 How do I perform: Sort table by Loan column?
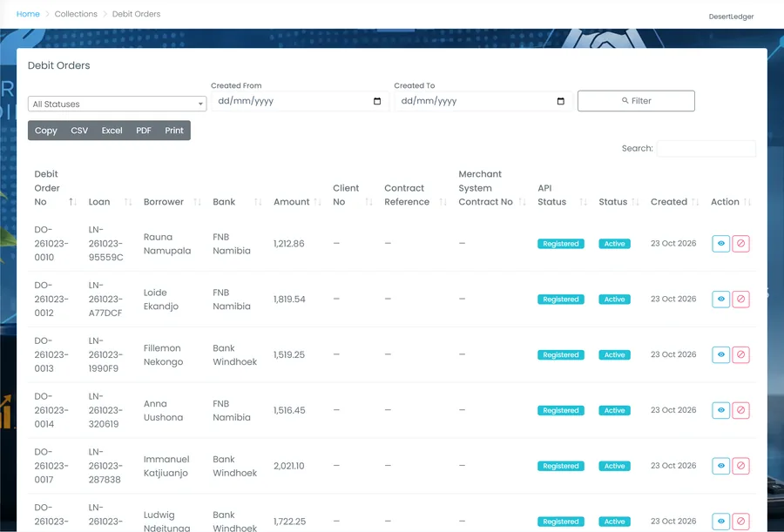click(x=128, y=202)
